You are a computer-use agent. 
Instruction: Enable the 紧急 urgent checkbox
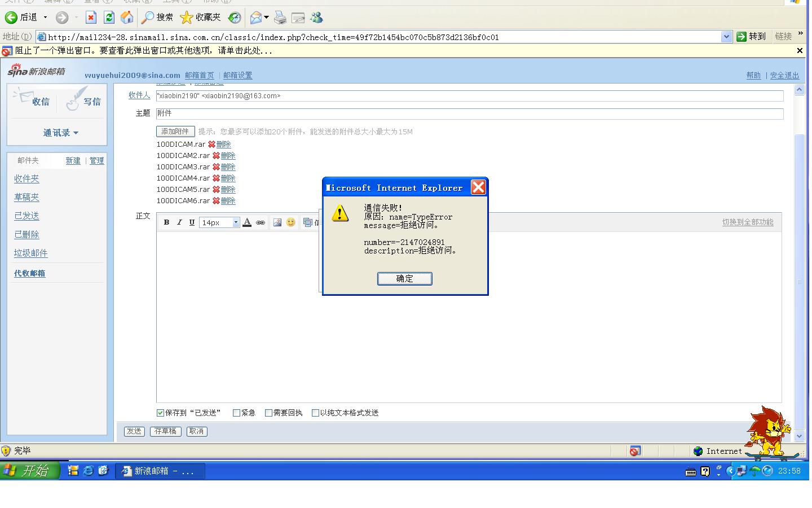[236, 413]
